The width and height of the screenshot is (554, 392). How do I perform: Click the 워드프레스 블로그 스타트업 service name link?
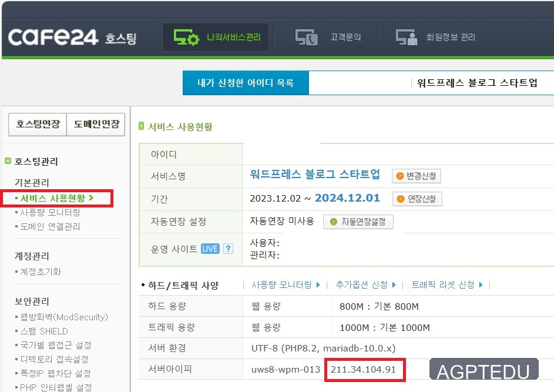tap(315, 175)
